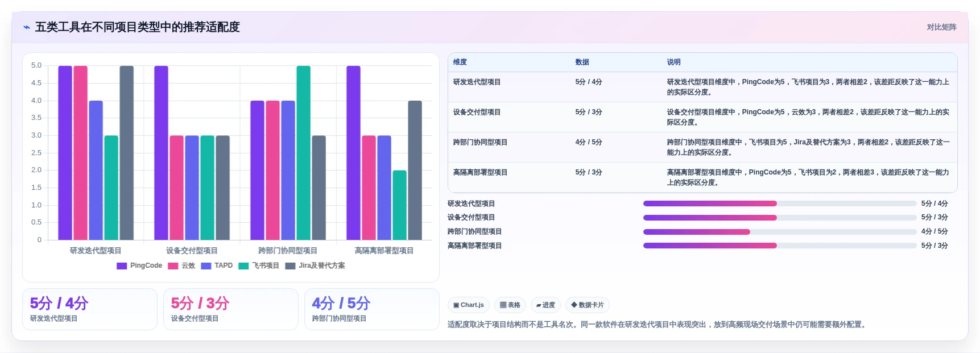This screenshot has height=353, width=980.
Task: Toggle the PingCode legend color swatch
Action: (122, 266)
